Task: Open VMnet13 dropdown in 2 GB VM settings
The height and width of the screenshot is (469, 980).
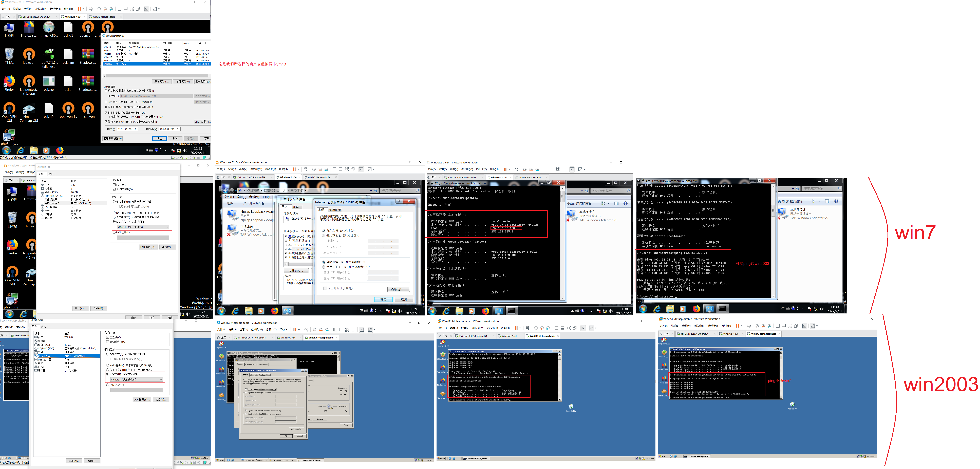Action: [x=143, y=227]
